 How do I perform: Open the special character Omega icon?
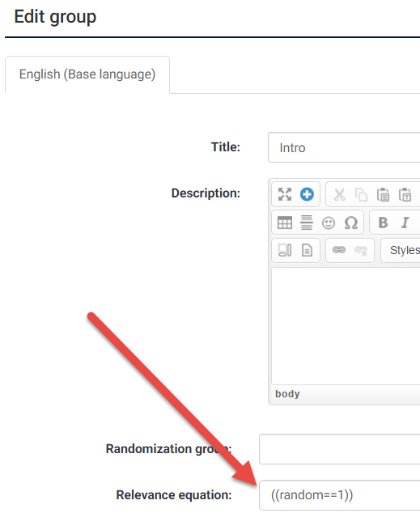click(x=350, y=223)
